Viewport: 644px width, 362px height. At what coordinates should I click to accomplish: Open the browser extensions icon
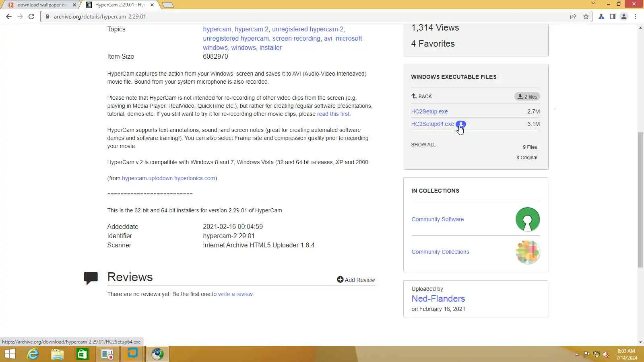[x=601, y=16]
